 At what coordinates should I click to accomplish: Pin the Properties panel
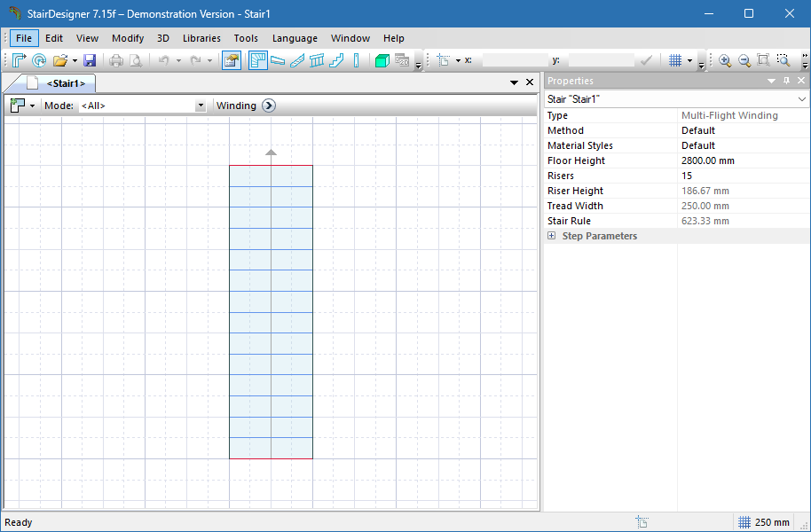tap(787, 81)
